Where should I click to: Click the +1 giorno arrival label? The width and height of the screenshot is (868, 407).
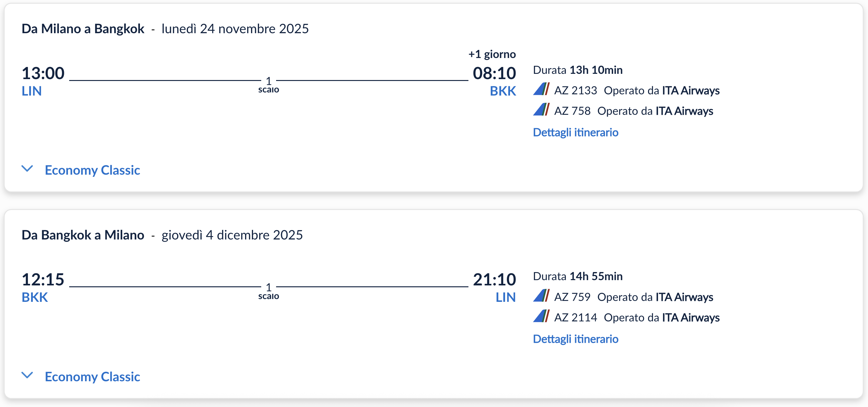tap(492, 54)
